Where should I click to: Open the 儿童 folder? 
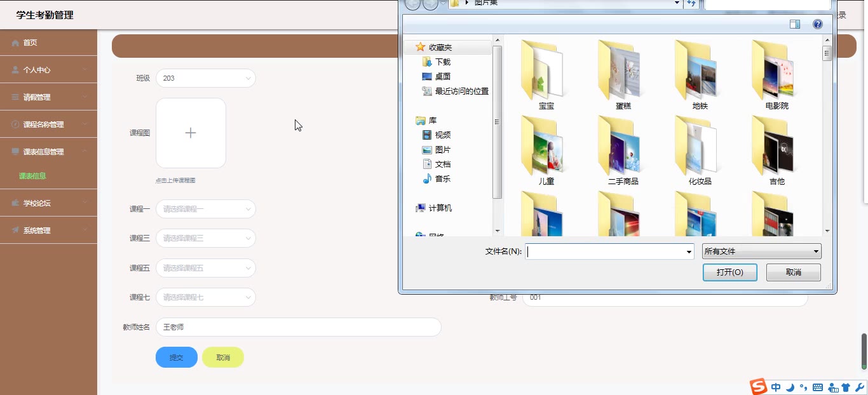point(546,151)
